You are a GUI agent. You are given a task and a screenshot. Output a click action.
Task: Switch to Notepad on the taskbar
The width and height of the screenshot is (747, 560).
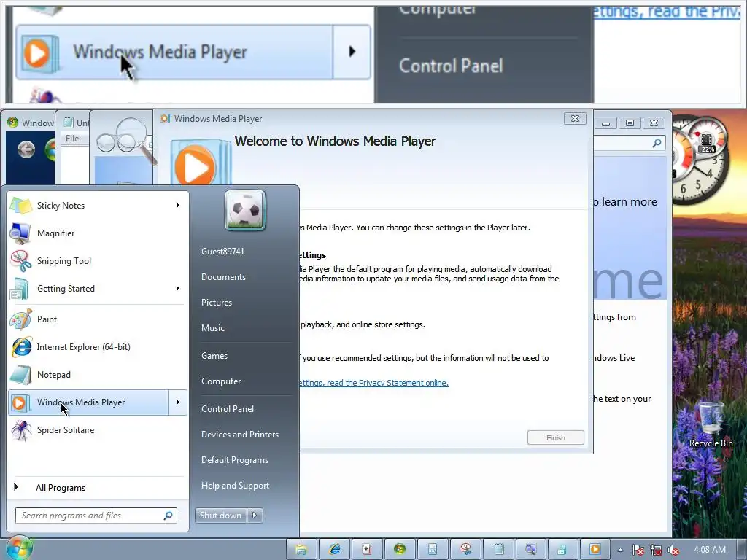click(498, 550)
